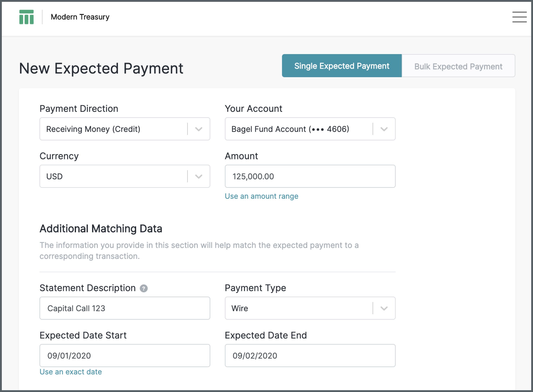Click the Statement Description field with Capital Call 123
The width and height of the screenshot is (533, 392).
tap(125, 308)
